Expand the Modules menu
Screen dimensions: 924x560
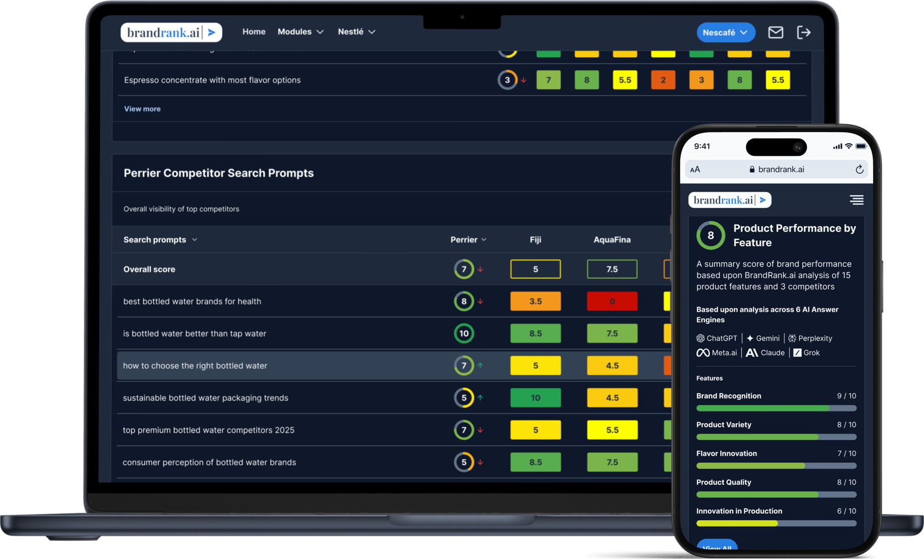coord(300,32)
